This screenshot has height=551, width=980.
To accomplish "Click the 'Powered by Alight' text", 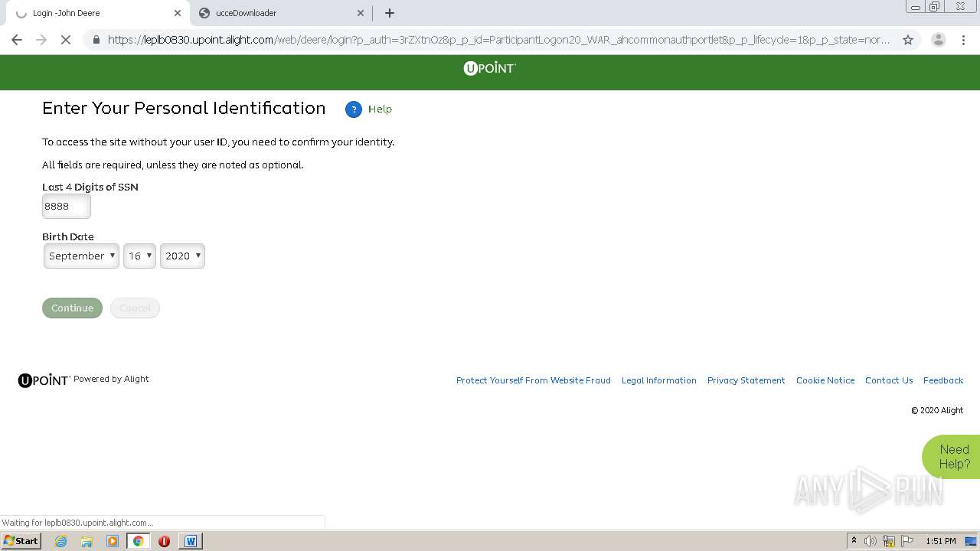I will tap(111, 379).
